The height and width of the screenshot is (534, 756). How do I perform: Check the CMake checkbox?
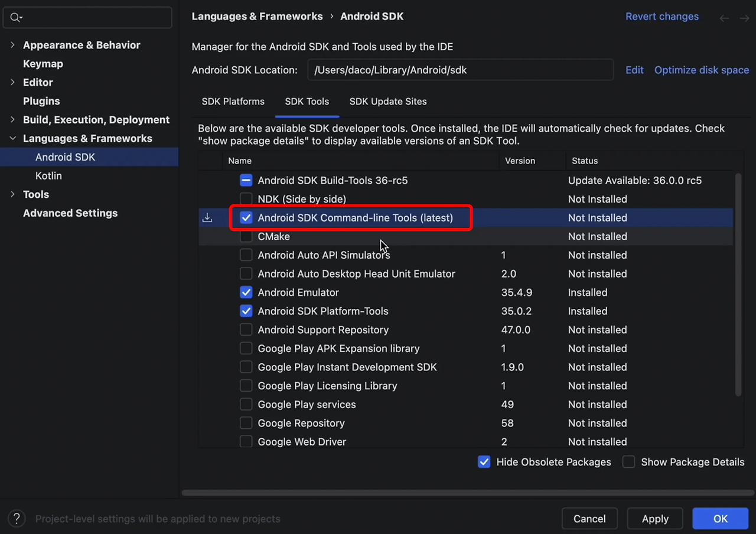[x=246, y=236]
